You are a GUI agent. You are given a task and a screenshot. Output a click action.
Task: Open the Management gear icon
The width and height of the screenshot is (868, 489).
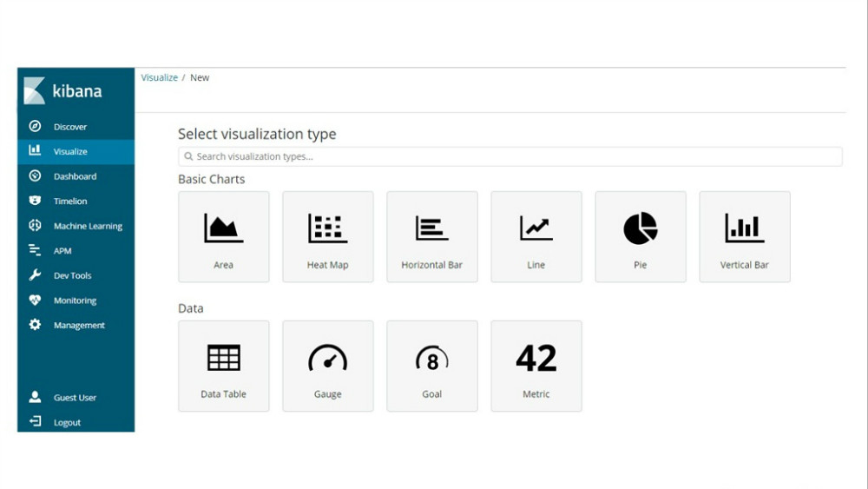tap(35, 325)
